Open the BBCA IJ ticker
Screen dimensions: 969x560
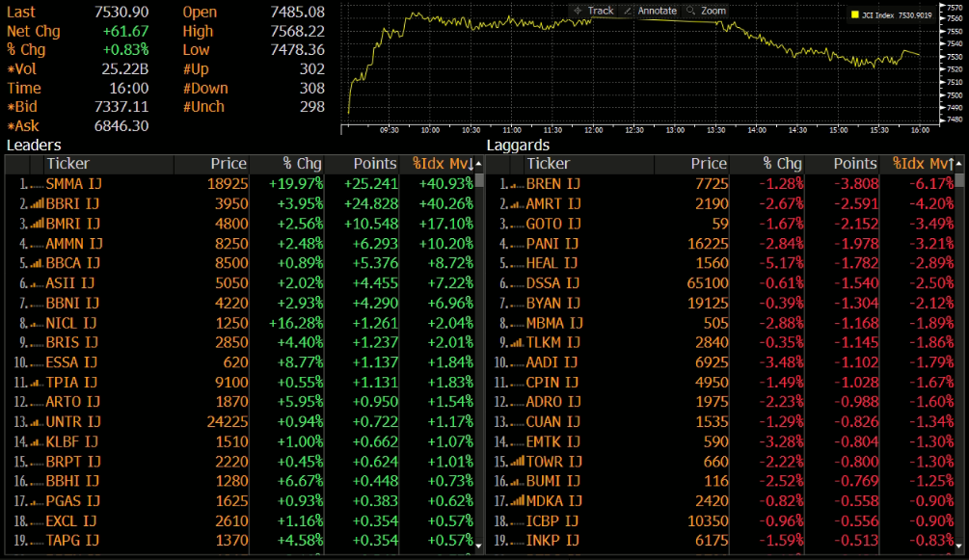pyautogui.click(x=73, y=263)
